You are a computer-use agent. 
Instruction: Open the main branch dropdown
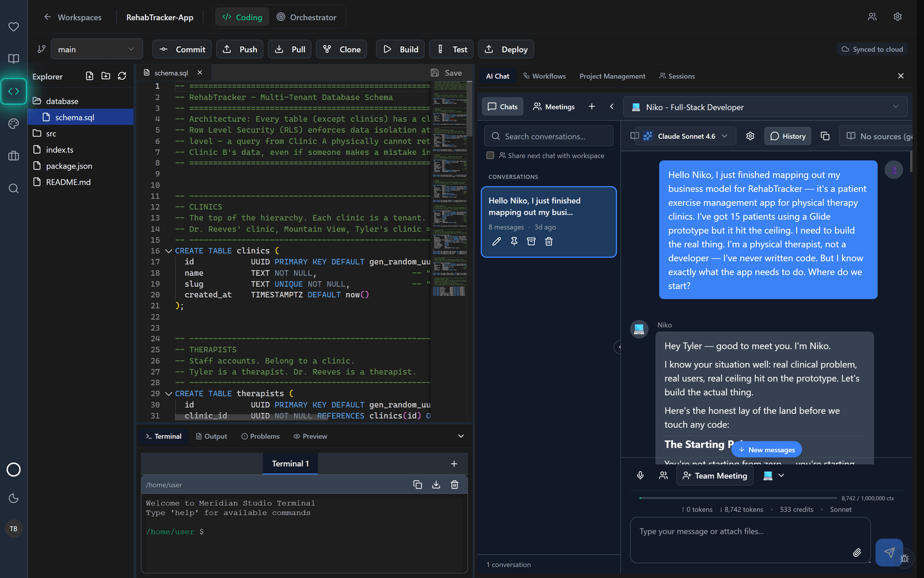[x=96, y=49]
